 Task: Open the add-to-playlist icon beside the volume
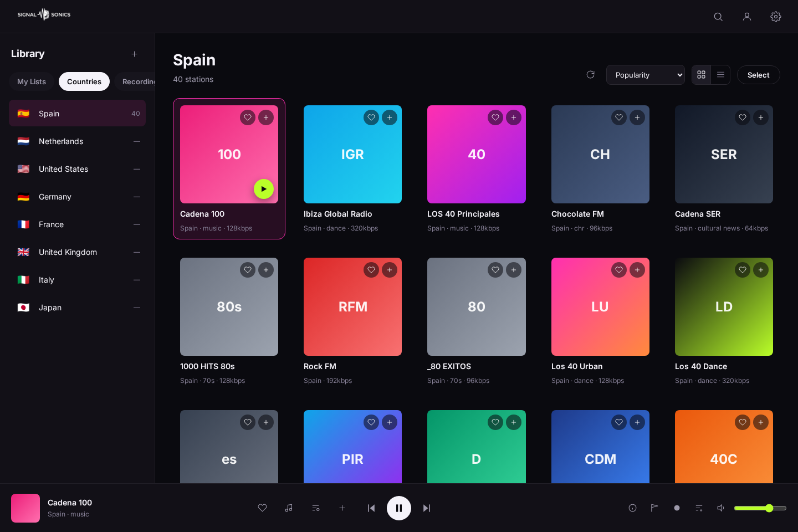coord(699,508)
